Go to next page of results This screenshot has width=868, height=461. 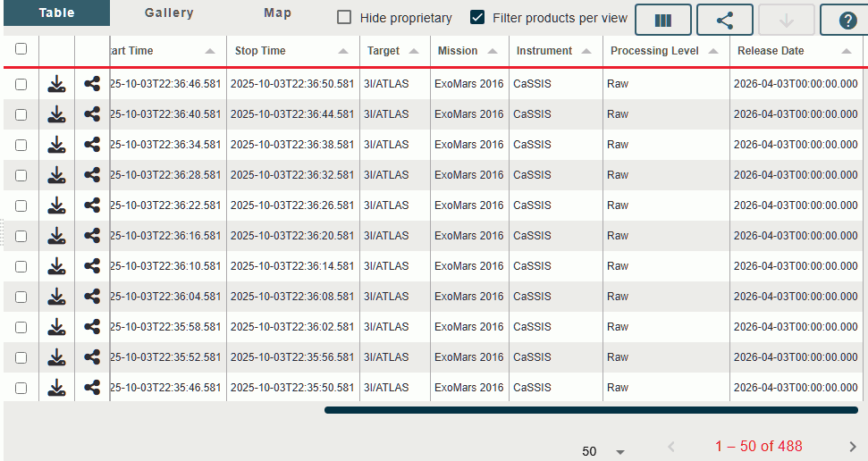[852, 447]
